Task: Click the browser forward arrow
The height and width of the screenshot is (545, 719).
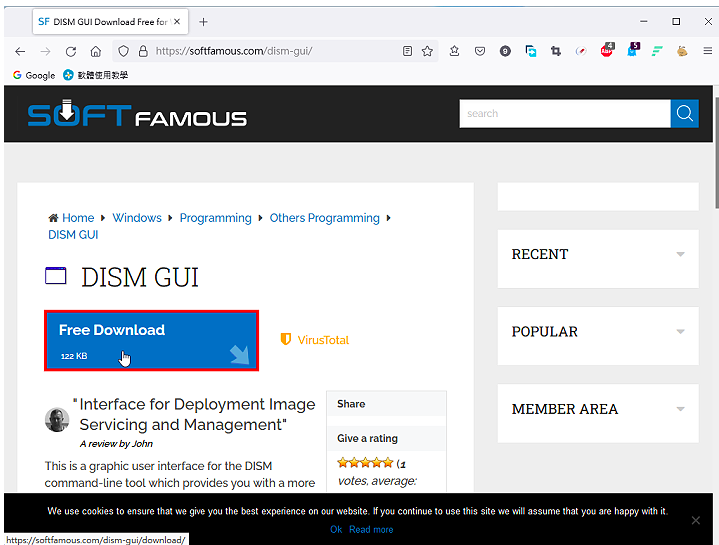Action: [45, 51]
